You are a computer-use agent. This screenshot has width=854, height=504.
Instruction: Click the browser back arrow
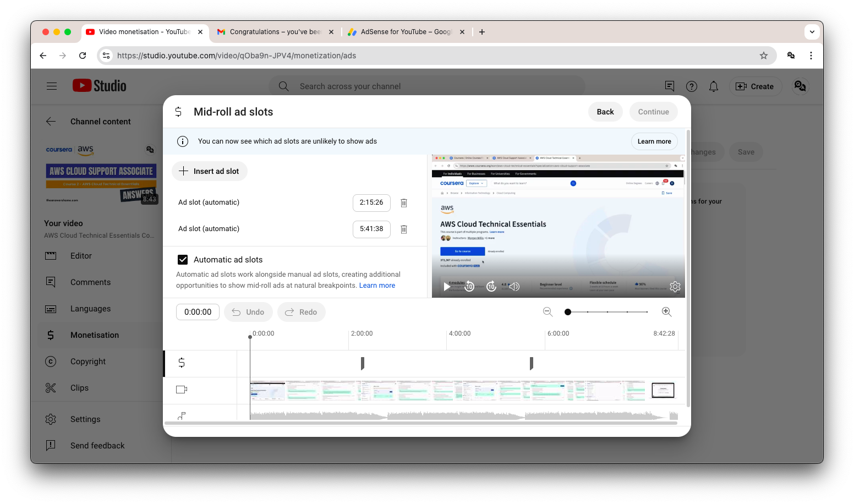click(43, 56)
